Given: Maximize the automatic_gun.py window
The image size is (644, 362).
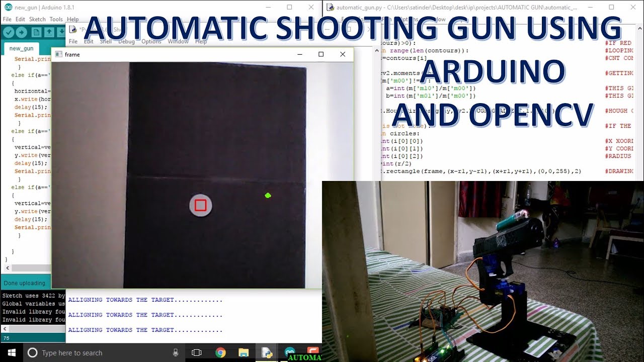Looking at the screenshot, I should (611, 7).
